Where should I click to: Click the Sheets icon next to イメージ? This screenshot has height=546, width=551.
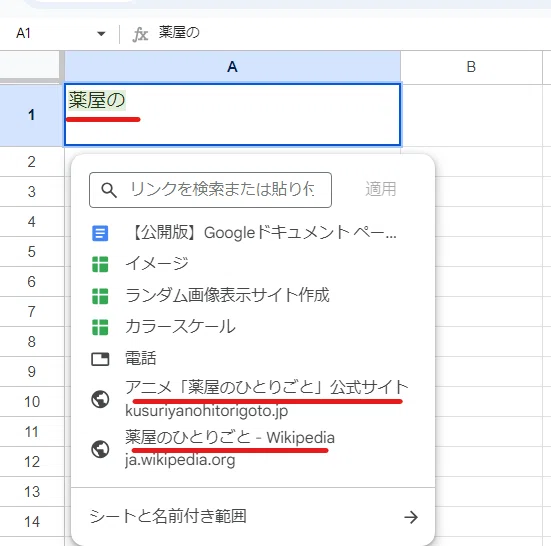100,264
